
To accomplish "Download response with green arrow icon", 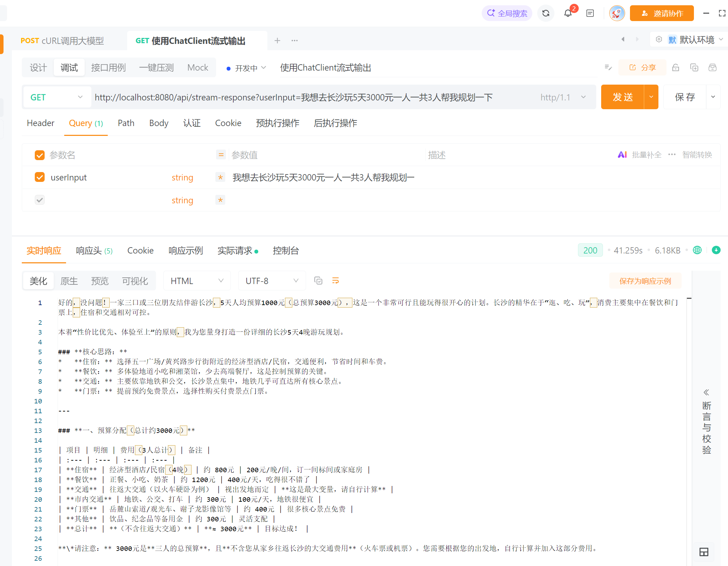I will pos(716,250).
